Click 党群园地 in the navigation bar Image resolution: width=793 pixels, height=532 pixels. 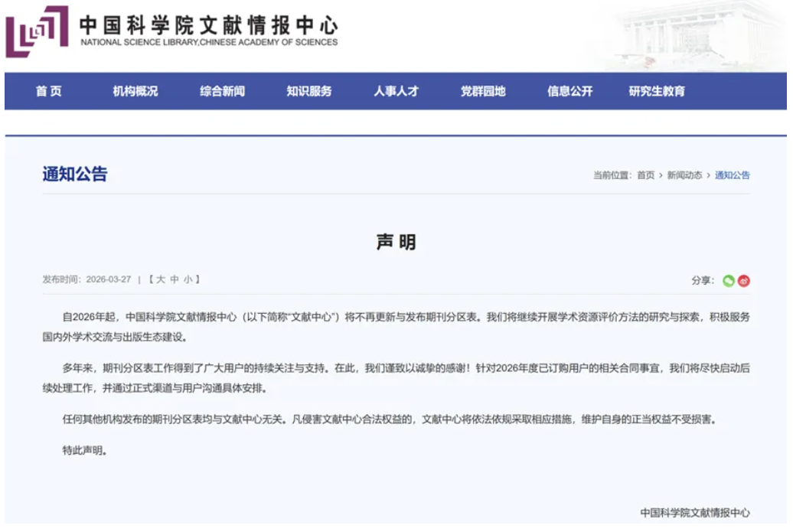483,91
